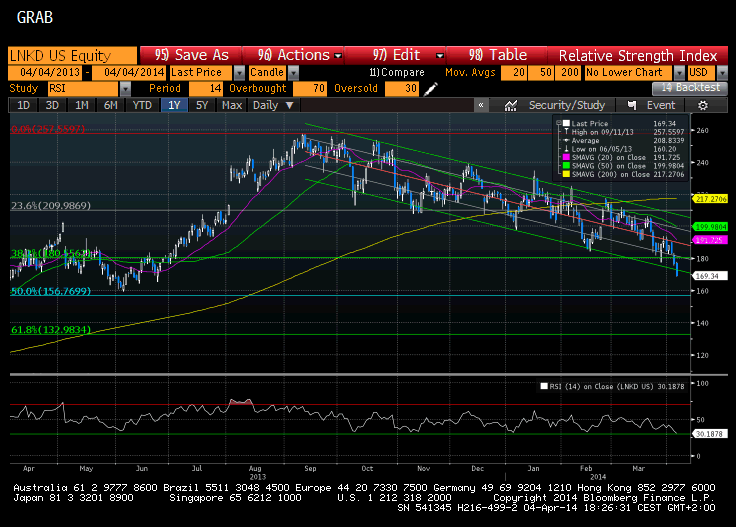This screenshot has width=736, height=527.
Task: Open the Candle chart type dropdown arrow
Action: coord(293,73)
